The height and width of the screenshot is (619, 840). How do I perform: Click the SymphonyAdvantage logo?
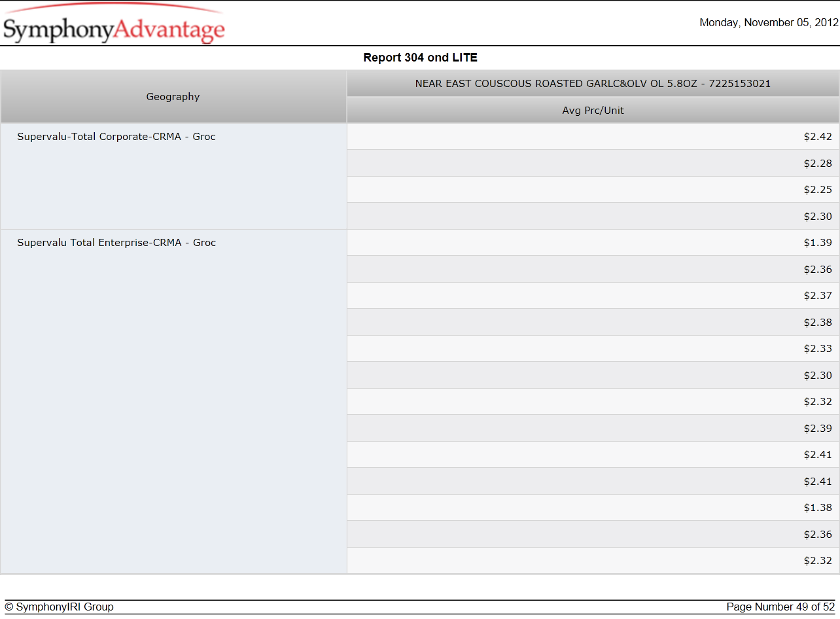[113, 25]
